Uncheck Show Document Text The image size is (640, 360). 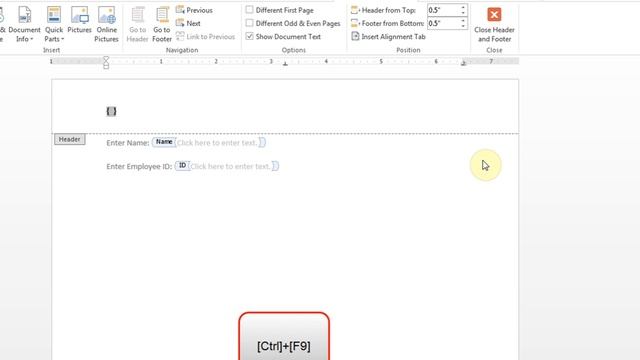283,37
